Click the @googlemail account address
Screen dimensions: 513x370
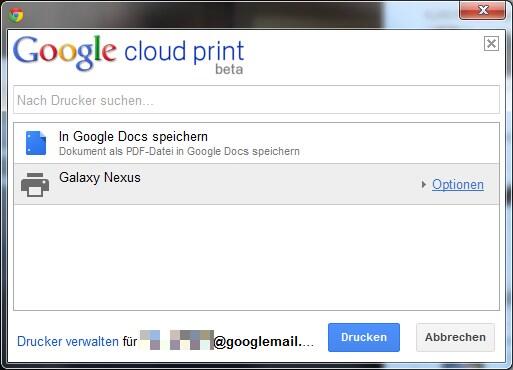263,342
